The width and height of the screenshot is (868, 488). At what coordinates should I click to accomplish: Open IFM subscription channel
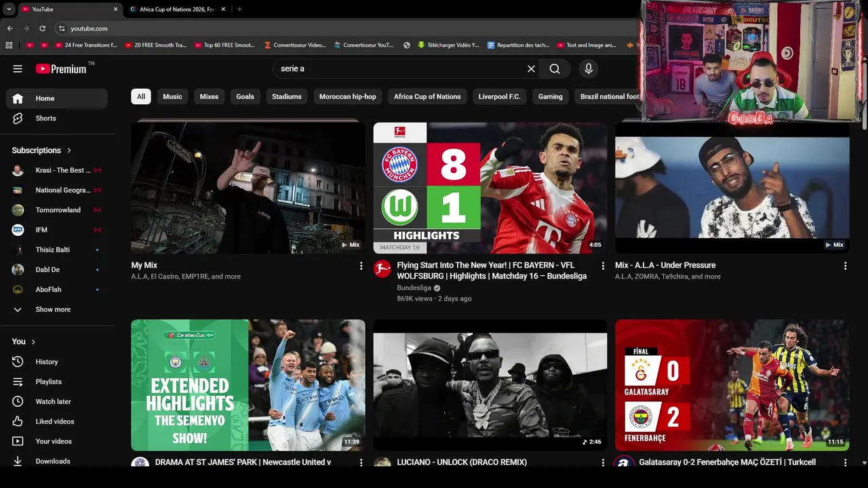coord(56,230)
